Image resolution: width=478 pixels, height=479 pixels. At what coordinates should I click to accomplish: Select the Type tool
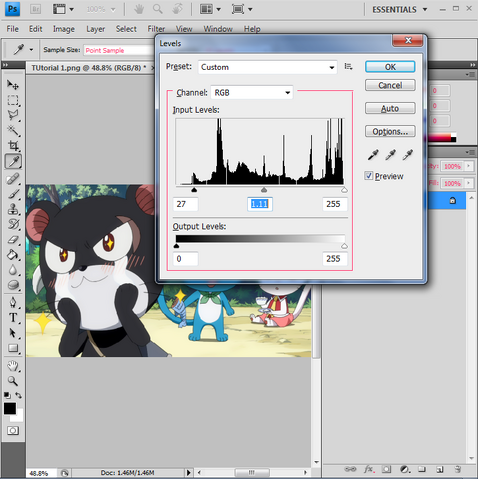13,318
